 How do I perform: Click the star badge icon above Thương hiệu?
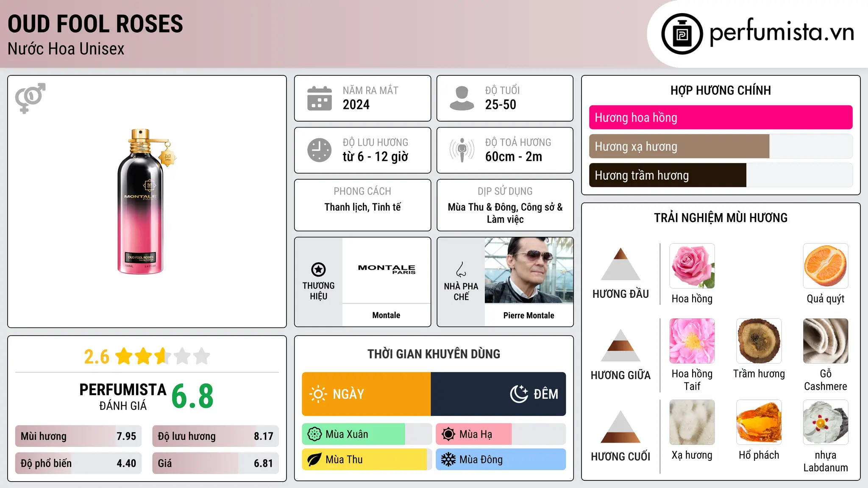click(x=318, y=269)
